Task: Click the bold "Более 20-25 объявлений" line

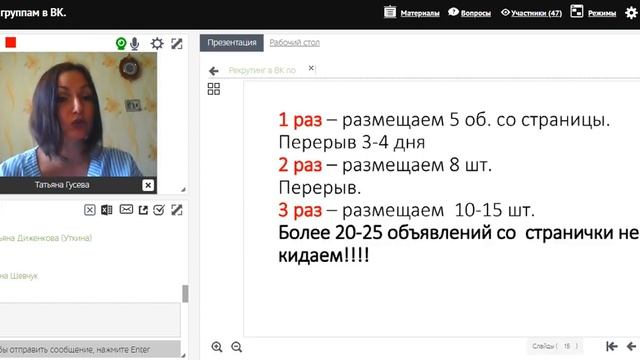Action: coord(458,233)
